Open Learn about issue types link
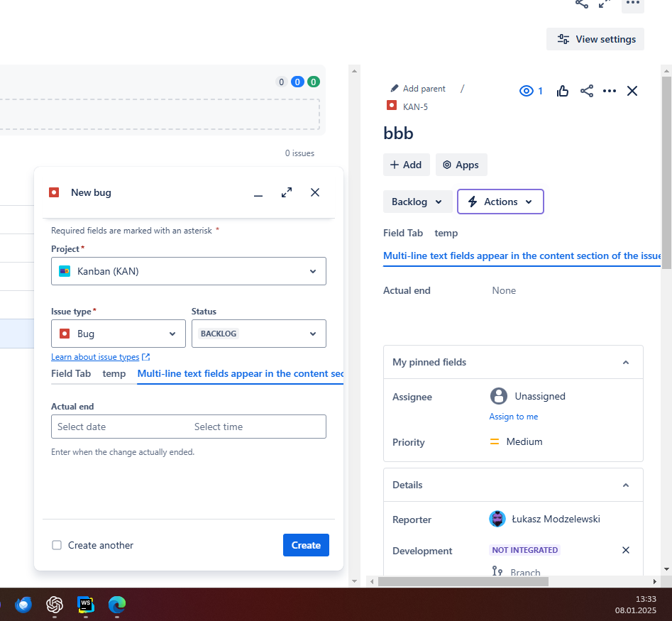This screenshot has width=672, height=621. (95, 357)
